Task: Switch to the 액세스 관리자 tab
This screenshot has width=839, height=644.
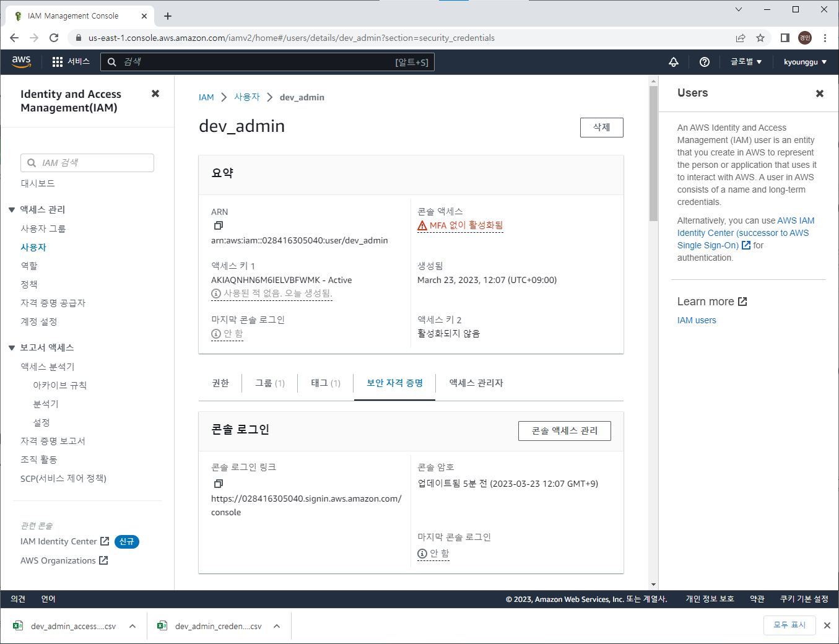Action: pos(476,383)
